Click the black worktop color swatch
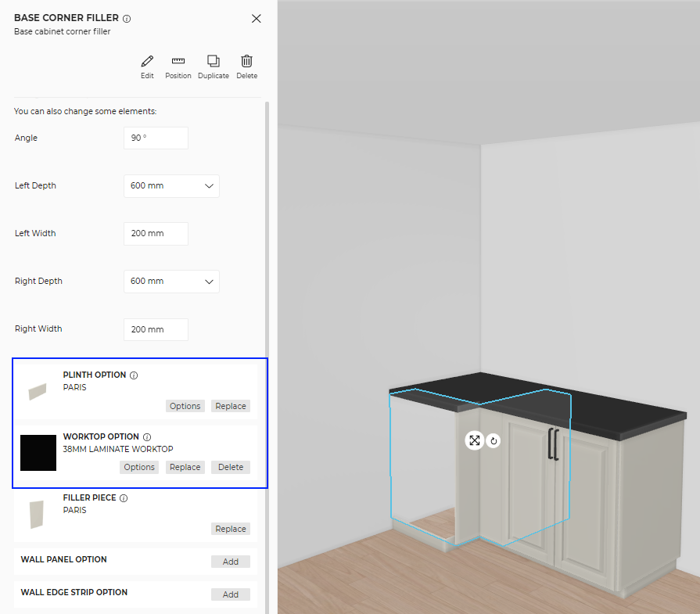The width and height of the screenshot is (700, 614). click(38, 453)
